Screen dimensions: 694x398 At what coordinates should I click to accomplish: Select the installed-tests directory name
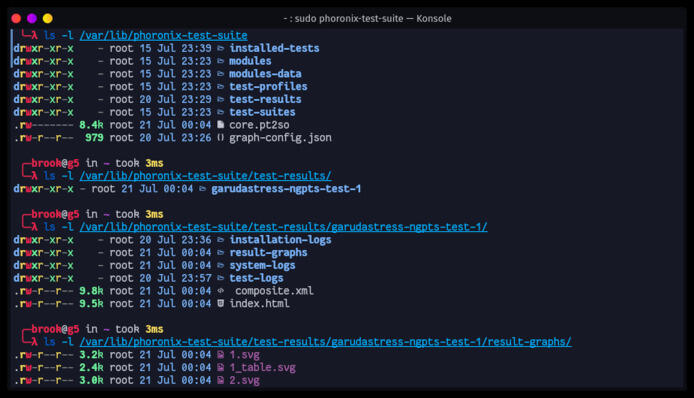click(x=274, y=48)
